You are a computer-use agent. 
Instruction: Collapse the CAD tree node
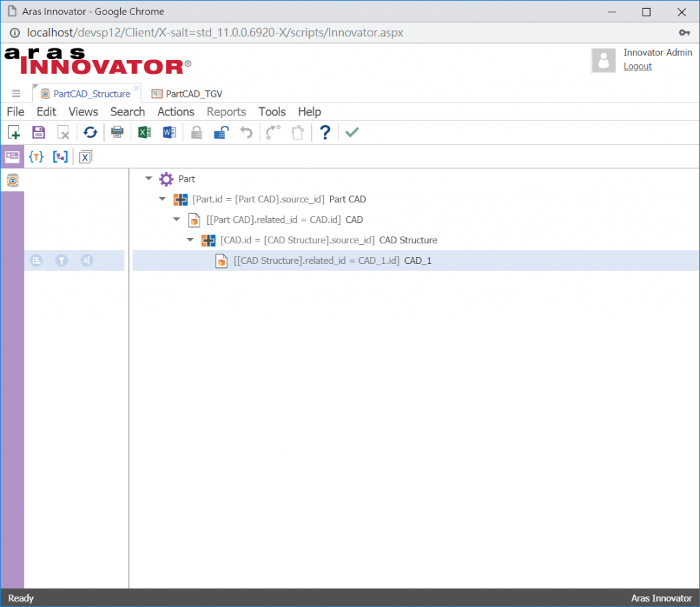click(176, 219)
